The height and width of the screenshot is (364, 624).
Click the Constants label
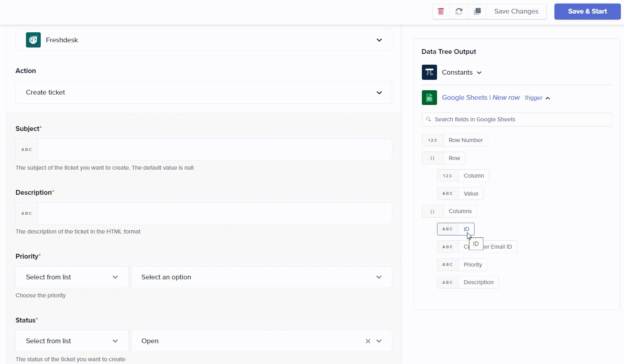coord(457,72)
